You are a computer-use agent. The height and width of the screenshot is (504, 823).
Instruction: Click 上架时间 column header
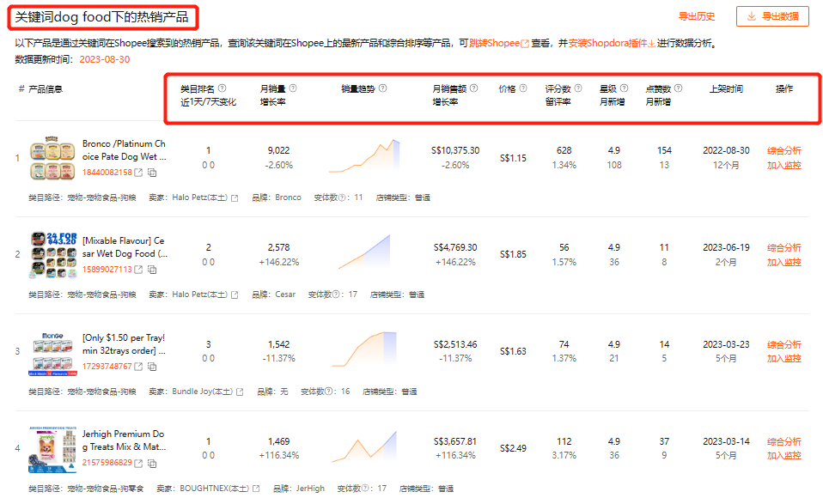[726, 88]
